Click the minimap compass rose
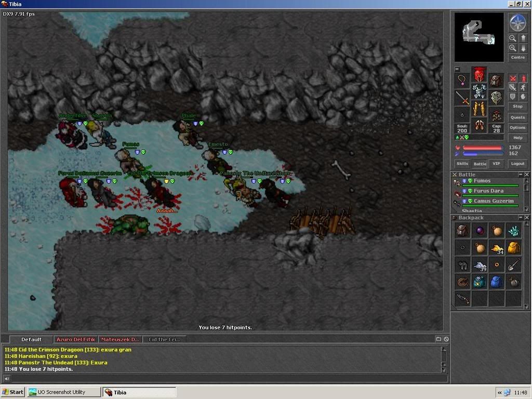The image size is (532, 399). point(518,23)
